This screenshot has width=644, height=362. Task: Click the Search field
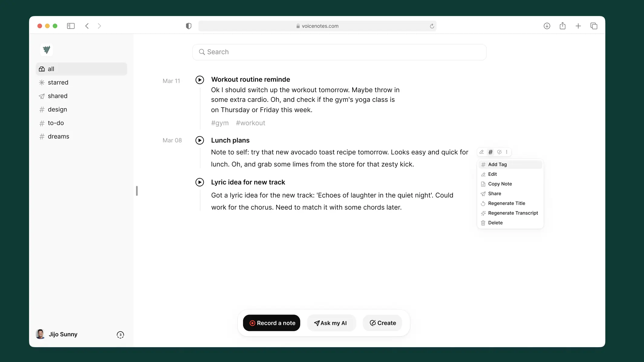(x=339, y=52)
